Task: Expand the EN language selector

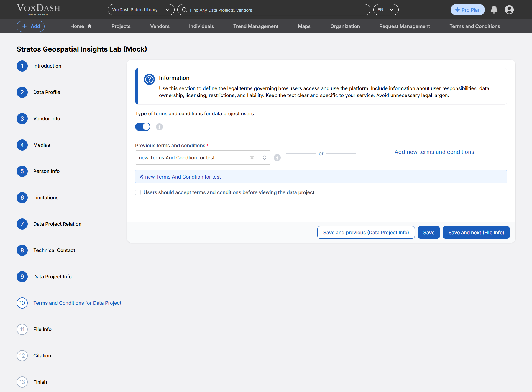Action: pos(385,10)
